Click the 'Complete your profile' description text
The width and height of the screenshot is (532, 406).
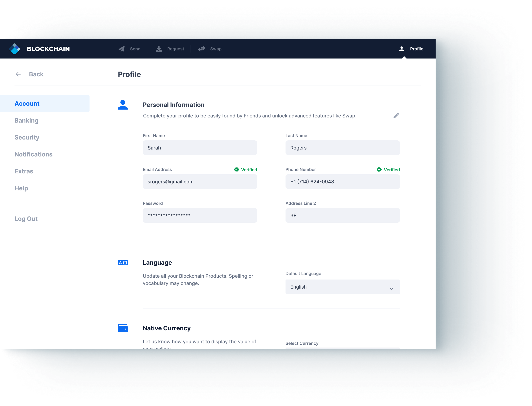pyautogui.click(x=250, y=116)
